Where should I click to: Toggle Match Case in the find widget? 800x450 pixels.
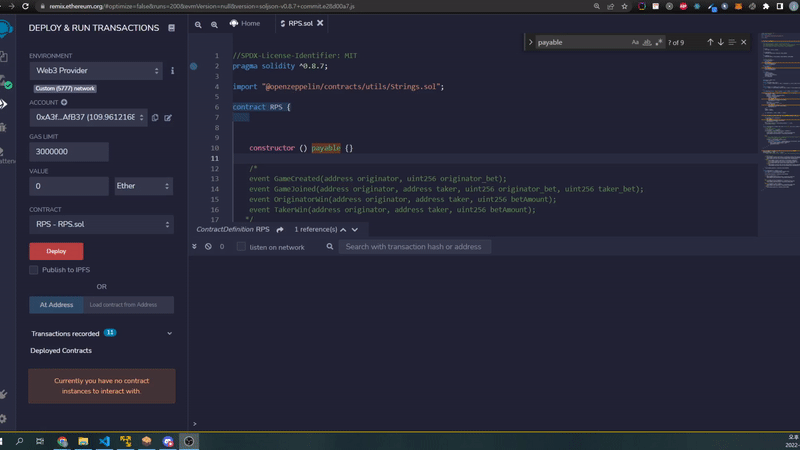(635, 43)
